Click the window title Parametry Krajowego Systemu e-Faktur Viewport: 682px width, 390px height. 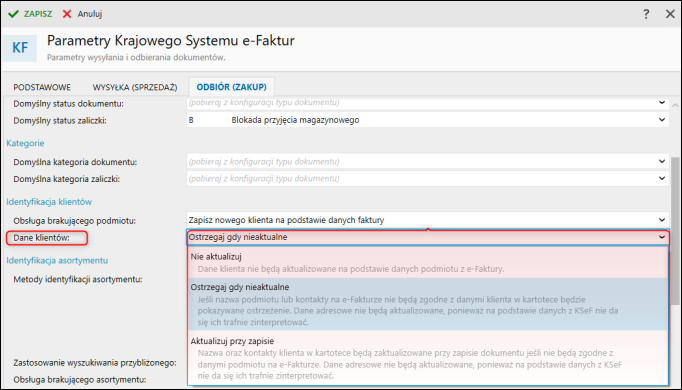pos(170,41)
